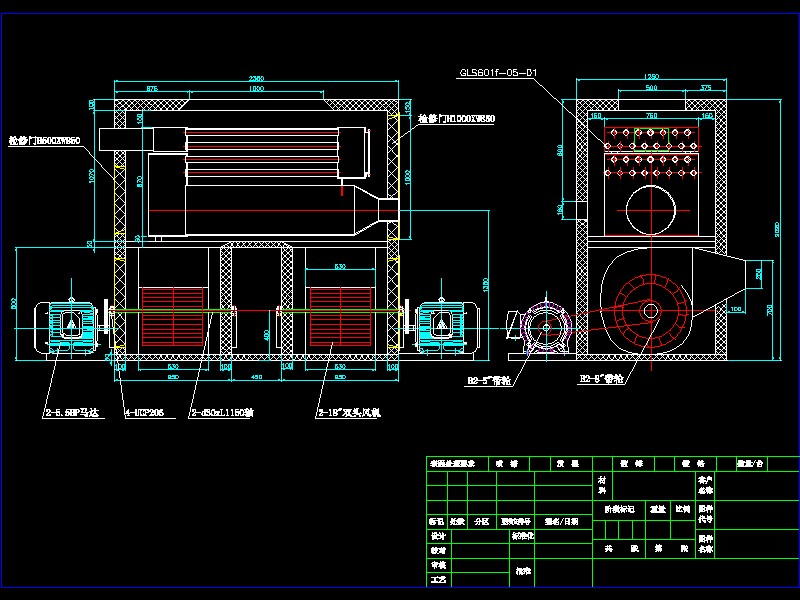Select the 2360 overall width dimension
The width and height of the screenshot is (800, 600).
tap(256, 78)
